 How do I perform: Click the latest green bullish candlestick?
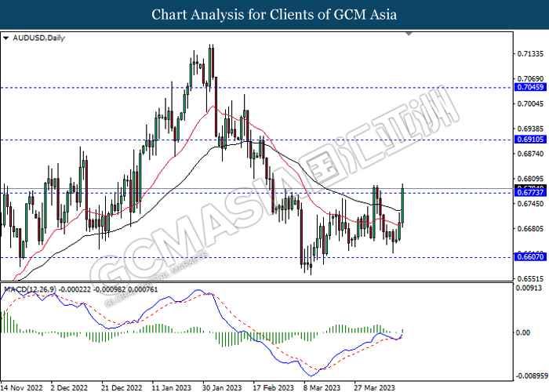pyautogui.click(x=402, y=205)
